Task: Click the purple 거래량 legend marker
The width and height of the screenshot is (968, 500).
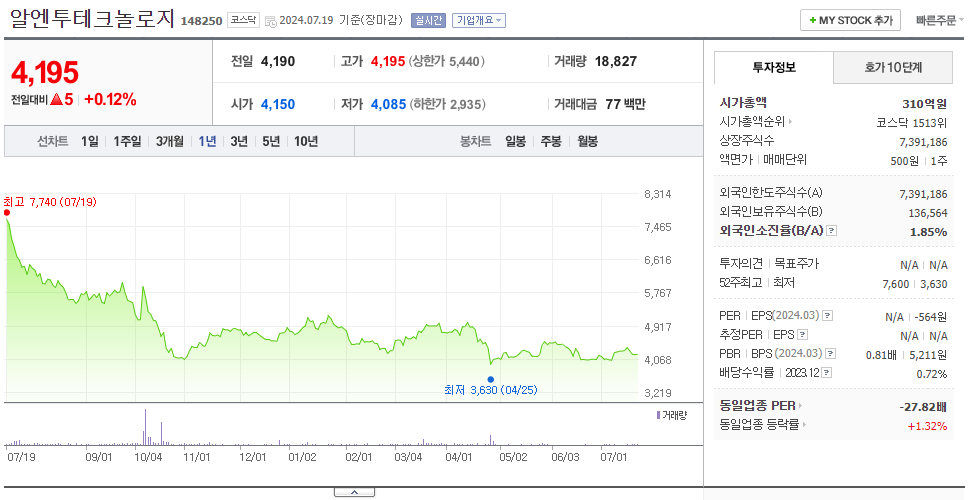Action: pyautogui.click(x=658, y=415)
